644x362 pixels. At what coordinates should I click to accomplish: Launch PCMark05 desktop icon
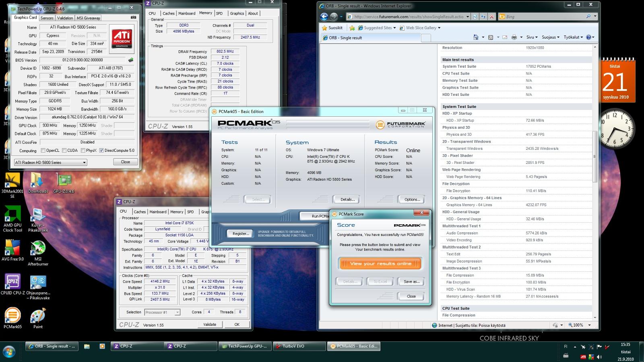(x=12, y=319)
